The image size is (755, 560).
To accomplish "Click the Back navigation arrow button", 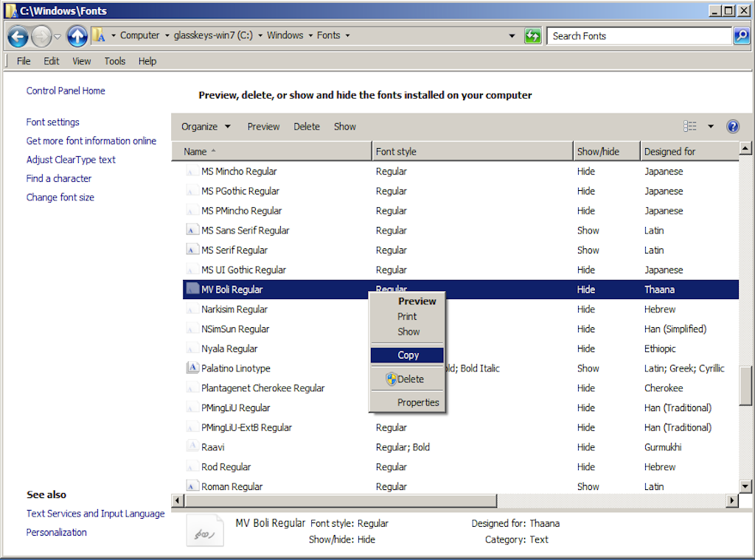I will tap(18, 36).
